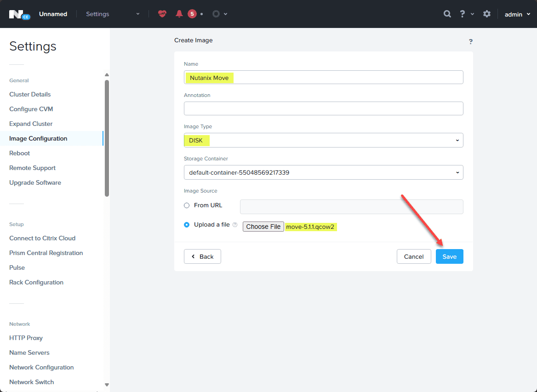The image size is (537, 392).
Task: Select the Upload a file radio button
Action: point(187,225)
